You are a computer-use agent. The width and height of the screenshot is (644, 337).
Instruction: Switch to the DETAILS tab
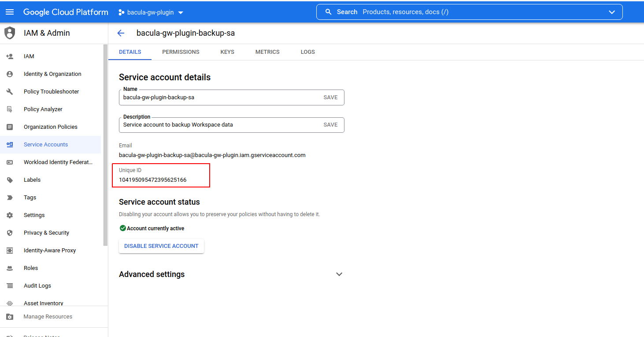pos(130,52)
